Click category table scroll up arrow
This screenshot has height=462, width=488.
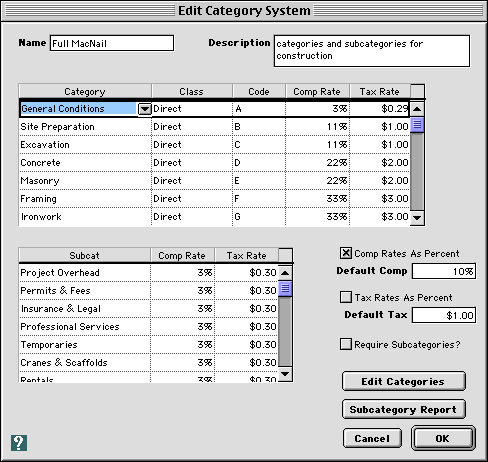click(x=417, y=109)
